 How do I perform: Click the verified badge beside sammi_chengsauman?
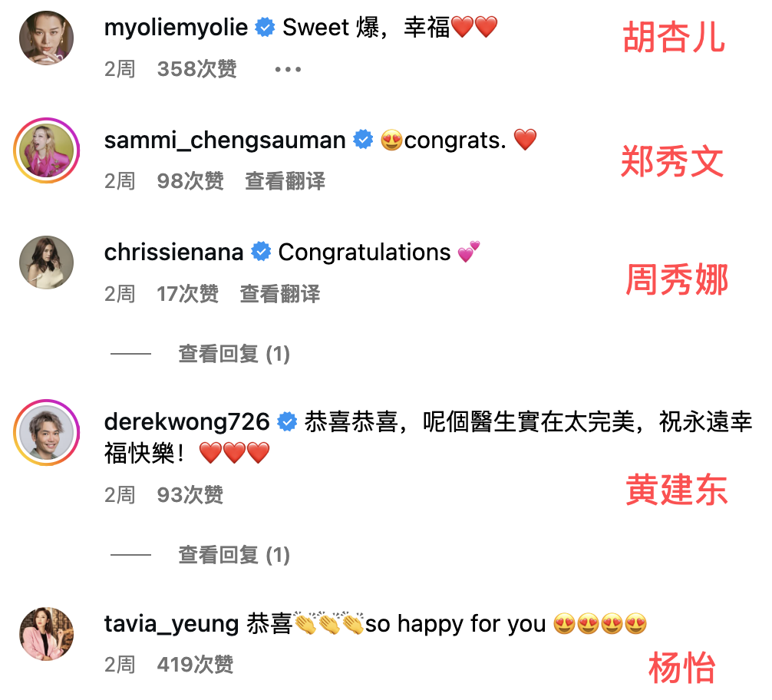pyautogui.click(x=363, y=140)
